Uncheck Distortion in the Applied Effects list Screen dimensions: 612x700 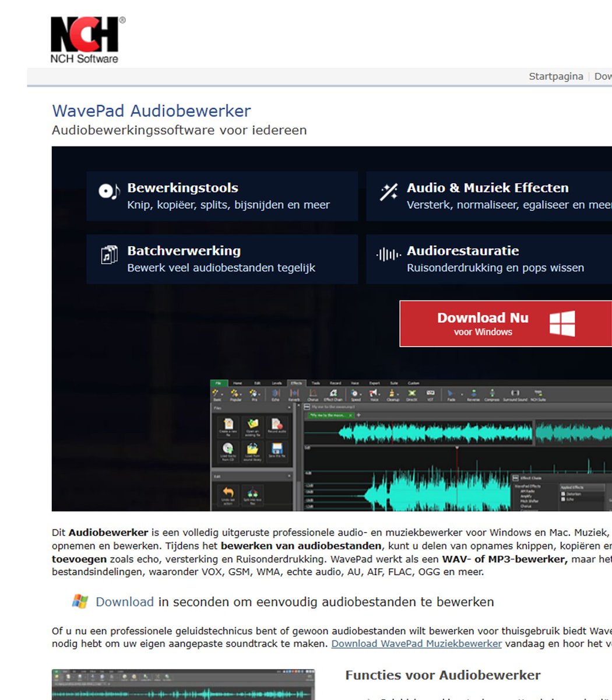[x=563, y=494]
